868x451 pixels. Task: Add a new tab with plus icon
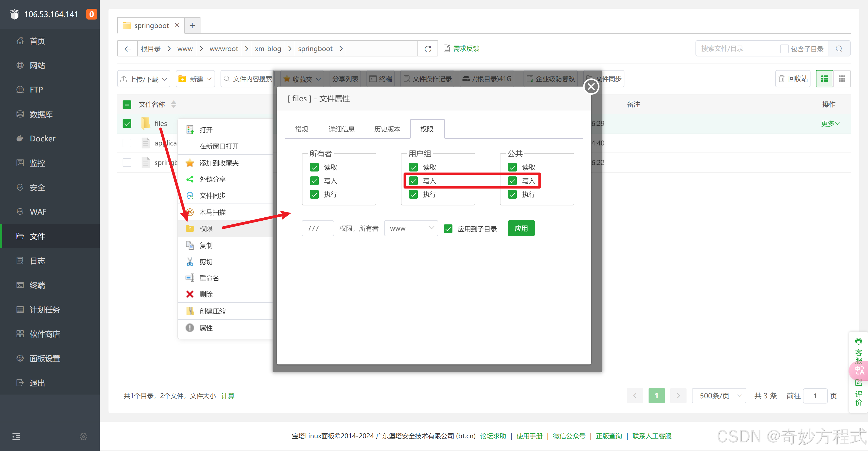(192, 25)
